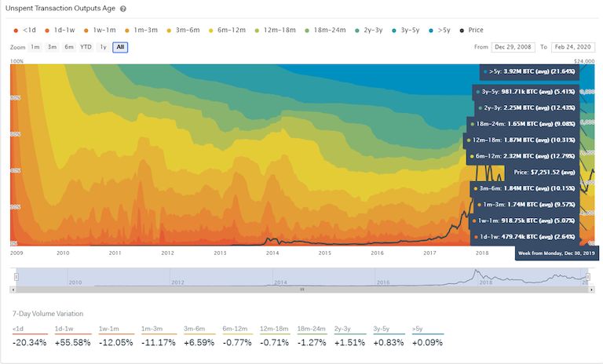
Task: Select the All zoom range
Action: (120, 47)
